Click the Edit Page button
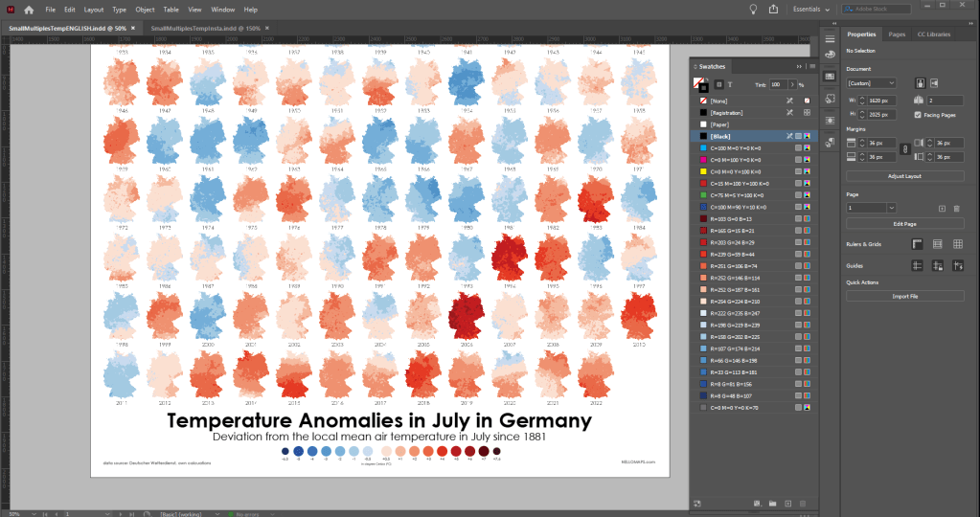 coord(904,223)
